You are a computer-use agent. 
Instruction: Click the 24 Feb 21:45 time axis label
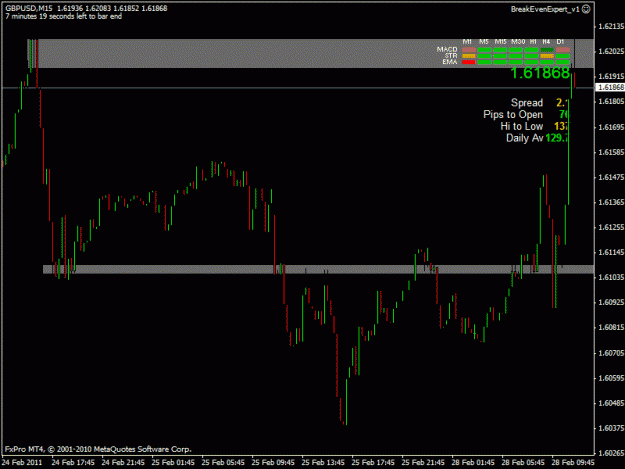[123, 462]
